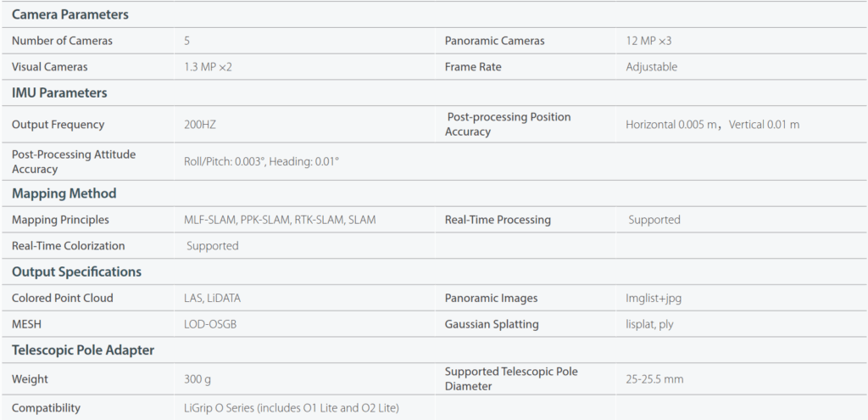The width and height of the screenshot is (868, 420).
Task: Select the LiGrip O Series compatibility text
Action: pyautogui.click(x=292, y=408)
